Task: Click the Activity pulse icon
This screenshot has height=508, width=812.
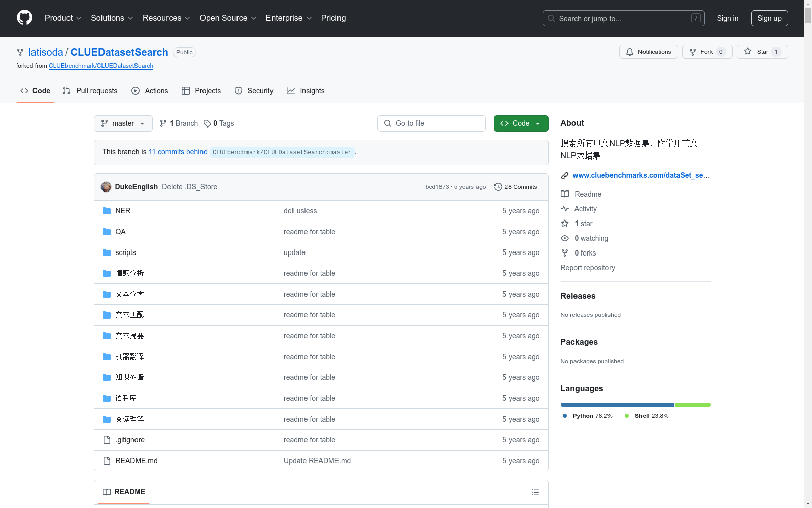Action: (x=565, y=209)
